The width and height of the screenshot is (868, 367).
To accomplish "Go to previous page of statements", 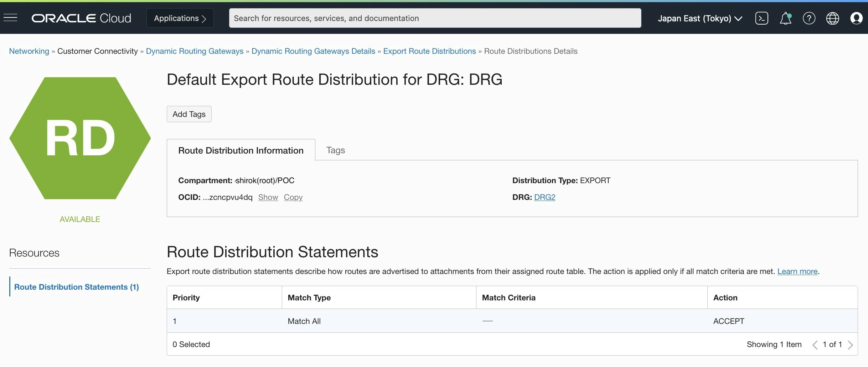I will coord(815,345).
